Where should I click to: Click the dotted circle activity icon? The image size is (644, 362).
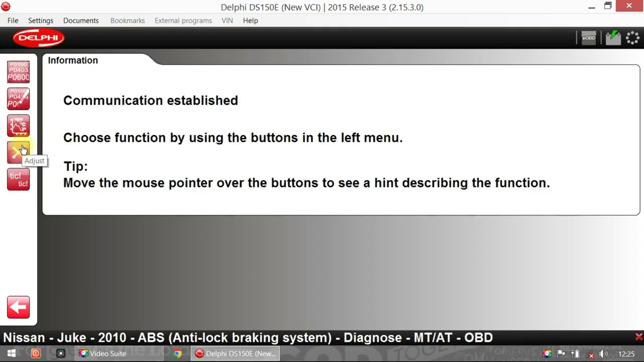(x=632, y=38)
